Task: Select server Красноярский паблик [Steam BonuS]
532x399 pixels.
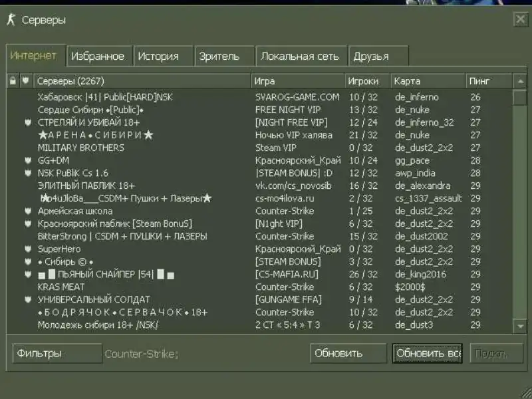Action: 260,223
